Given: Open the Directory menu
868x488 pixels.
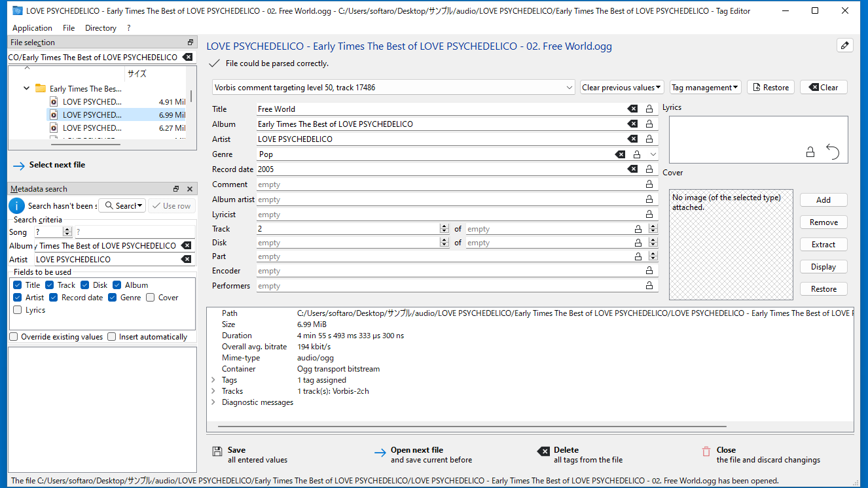Looking at the screenshot, I should 101,28.
